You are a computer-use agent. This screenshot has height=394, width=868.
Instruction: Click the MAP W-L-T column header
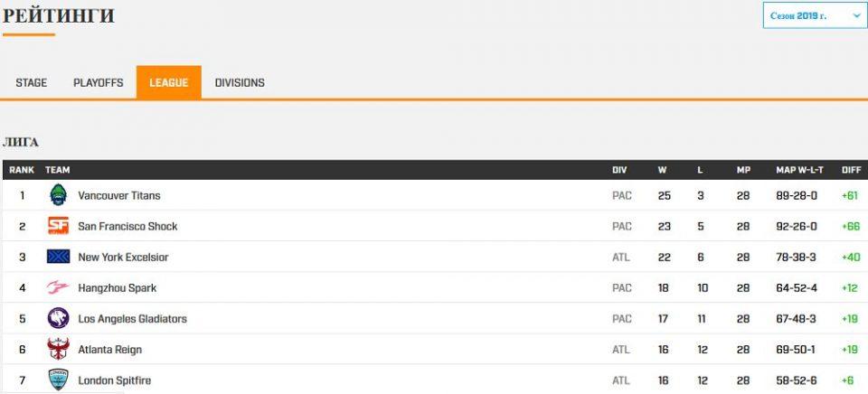pos(796,170)
